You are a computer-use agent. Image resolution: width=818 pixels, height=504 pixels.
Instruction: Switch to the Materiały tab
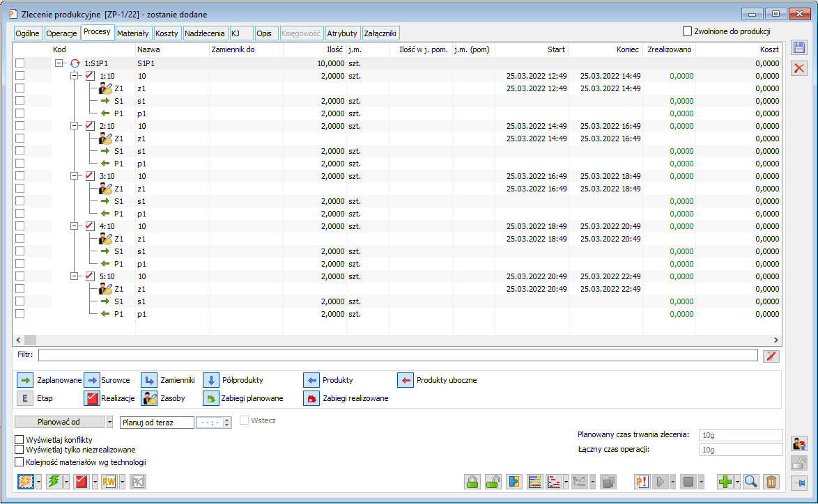pos(133,33)
